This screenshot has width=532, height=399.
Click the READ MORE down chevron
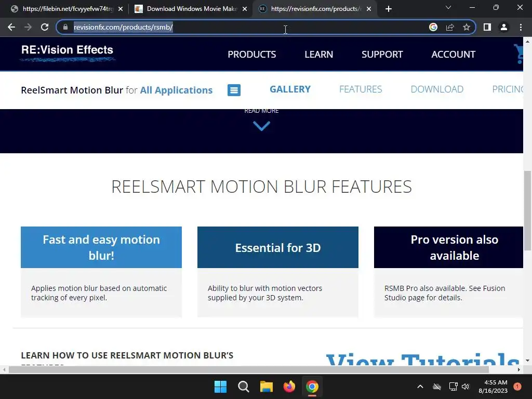(x=261, y=126)
